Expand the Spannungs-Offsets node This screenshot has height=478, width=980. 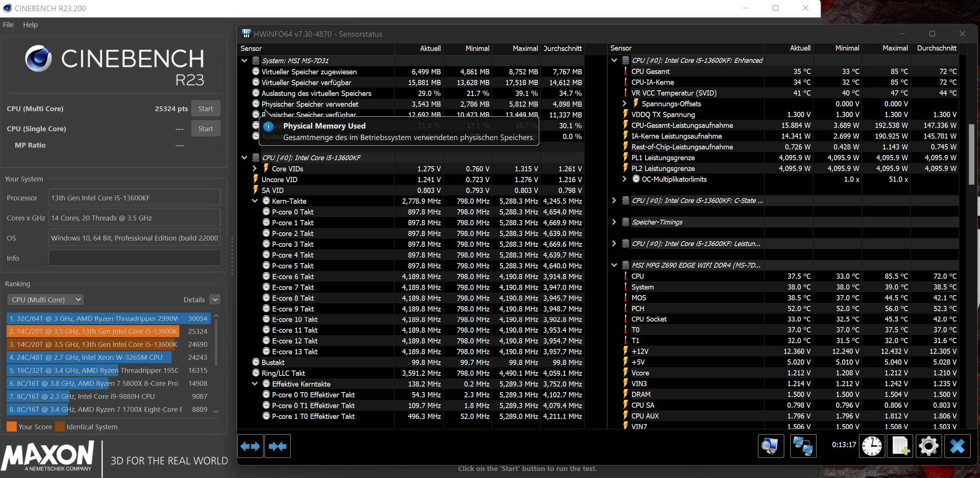[x=624, y=103]
